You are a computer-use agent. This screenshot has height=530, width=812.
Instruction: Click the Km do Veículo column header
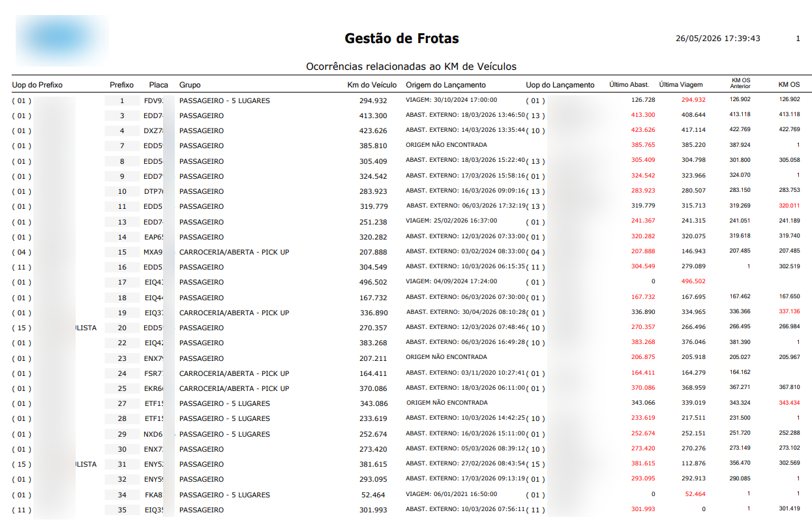click(x=372, y=85)
